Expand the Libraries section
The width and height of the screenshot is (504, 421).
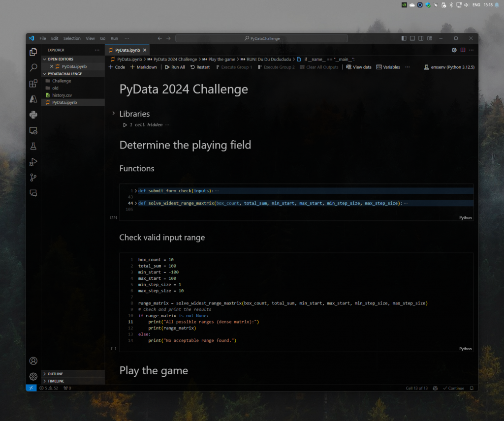[113, 114]
